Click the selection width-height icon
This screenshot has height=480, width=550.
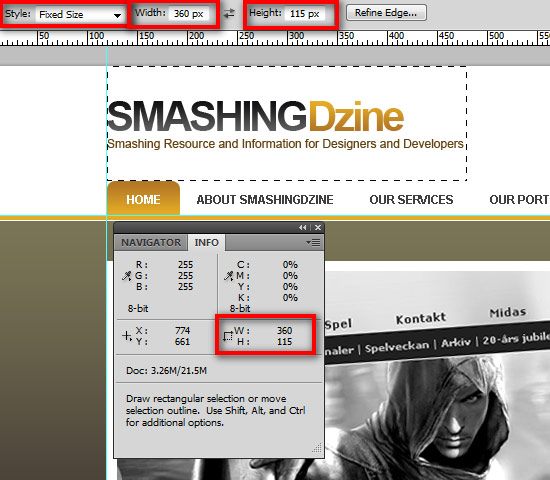click(228, 336)
